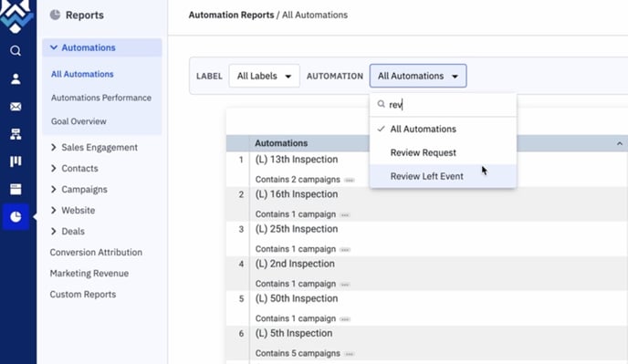Open Marketing Revenue report
The image size is (628, 364).
pos(89,273)
